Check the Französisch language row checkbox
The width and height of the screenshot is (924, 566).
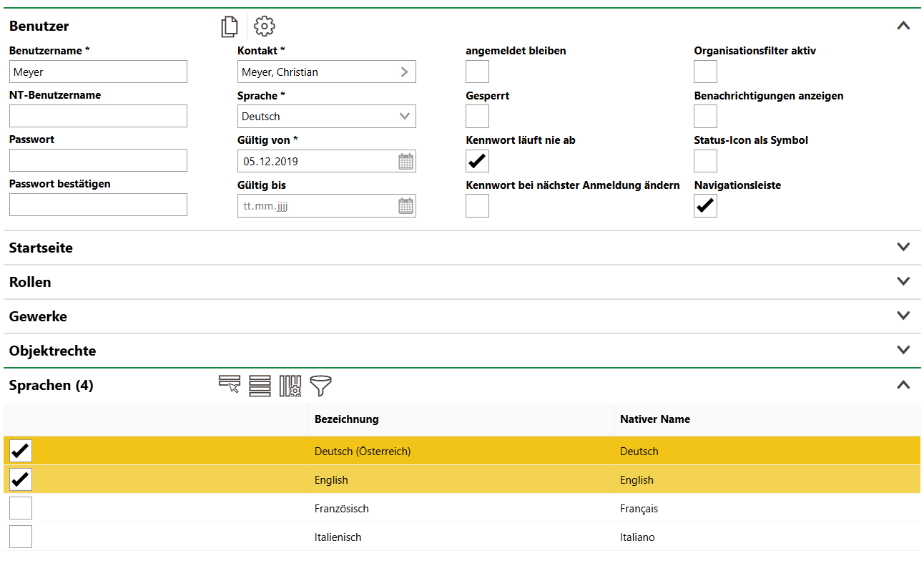tap(21, 508)
